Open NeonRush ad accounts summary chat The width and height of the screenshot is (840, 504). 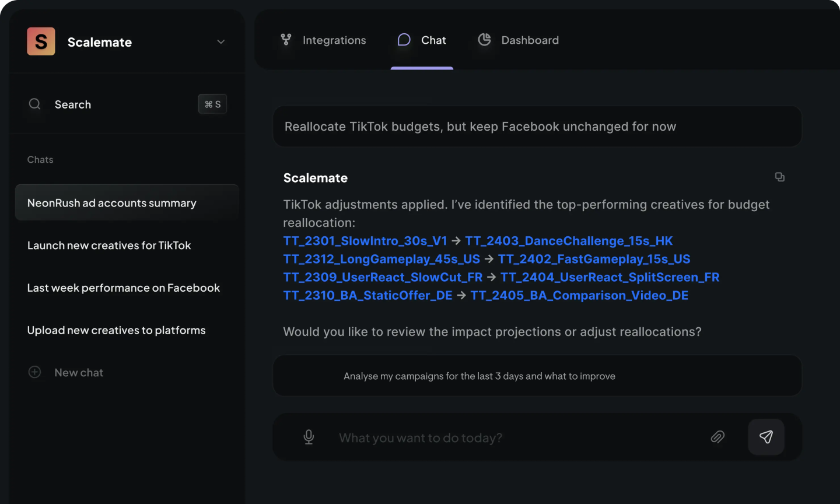point(127,202)
